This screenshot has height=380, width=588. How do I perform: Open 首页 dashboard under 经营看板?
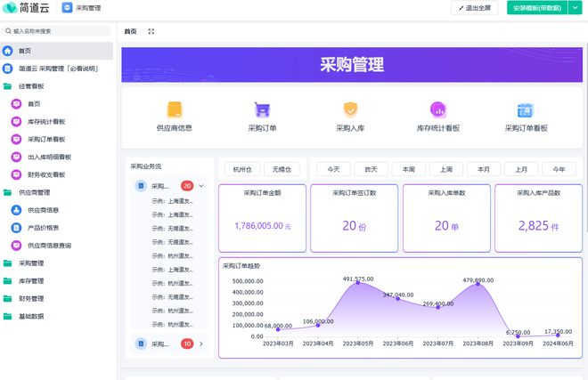(x=34, y=104)
